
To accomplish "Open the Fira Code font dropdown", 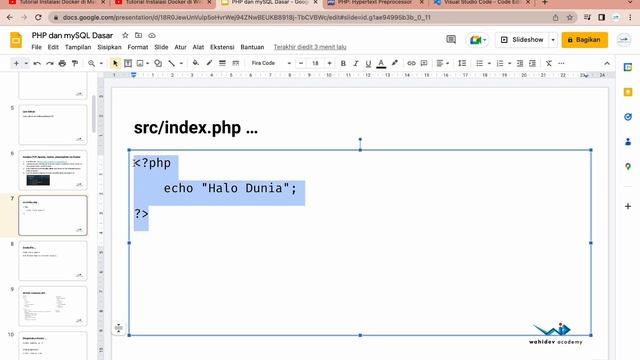I will [x=271, y=63].
